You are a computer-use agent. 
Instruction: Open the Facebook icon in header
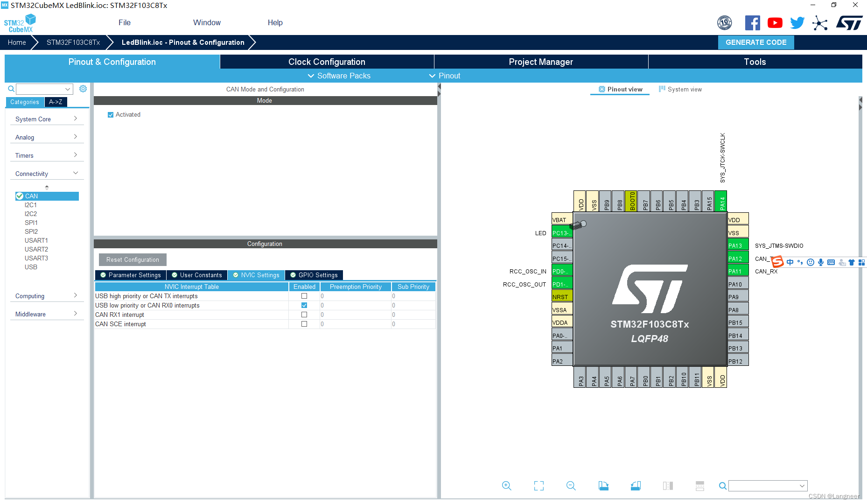(x=752, y=23)
